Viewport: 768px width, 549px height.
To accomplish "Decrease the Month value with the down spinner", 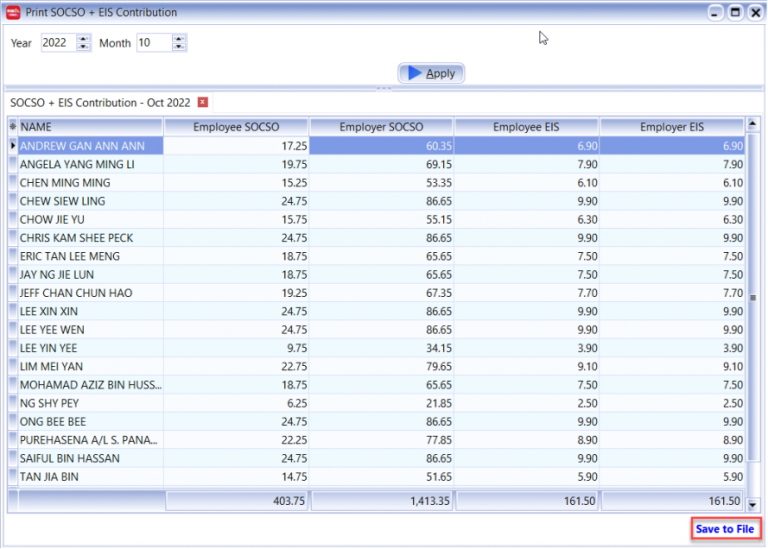I will click(178, 47).
